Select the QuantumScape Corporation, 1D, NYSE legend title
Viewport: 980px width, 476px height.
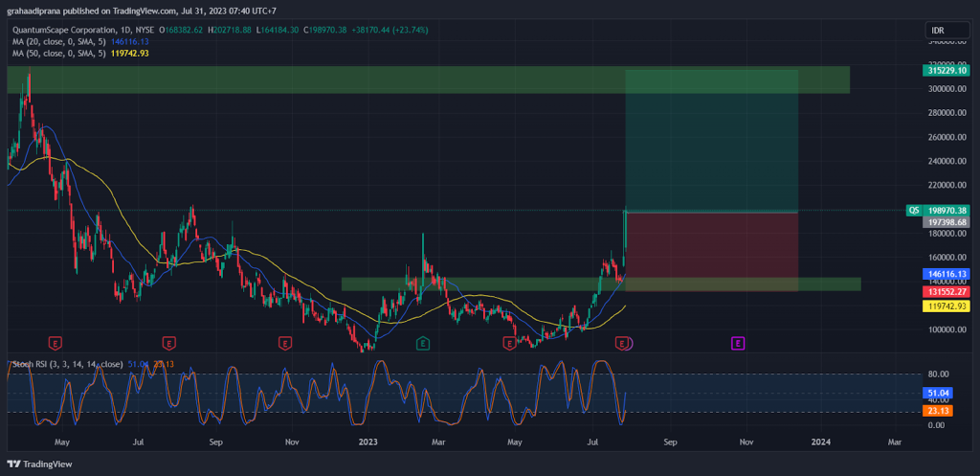(x=83, y=30)
